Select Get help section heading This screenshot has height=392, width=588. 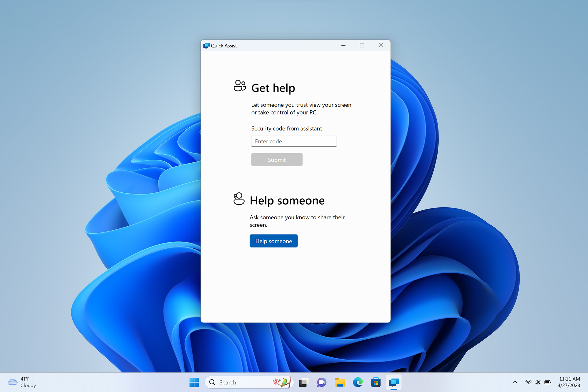pos(273,87)
